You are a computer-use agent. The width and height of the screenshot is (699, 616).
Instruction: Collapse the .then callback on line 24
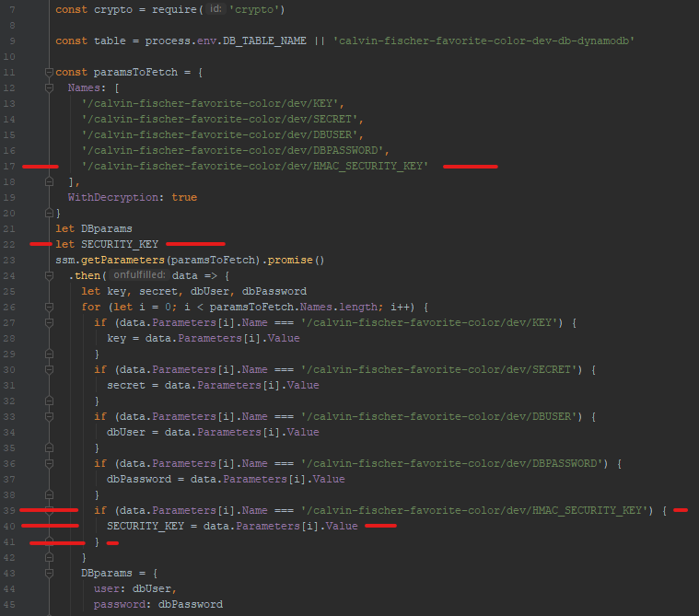coord(49,276)
